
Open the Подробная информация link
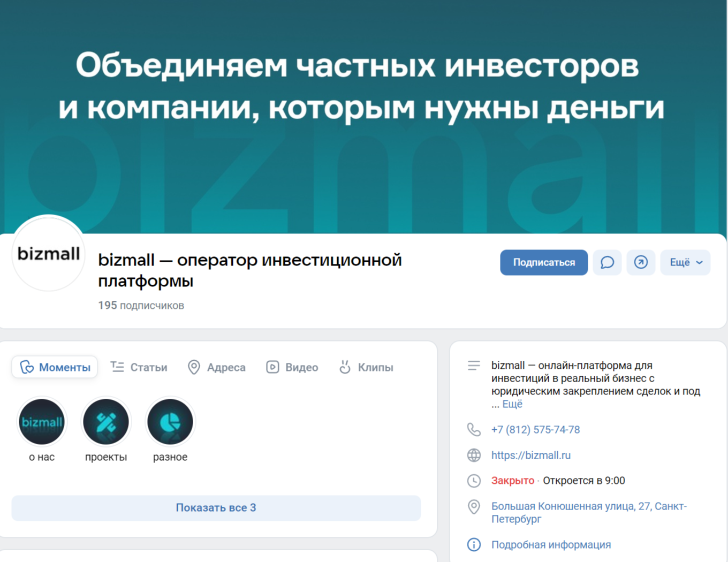(x=551, y=545)
